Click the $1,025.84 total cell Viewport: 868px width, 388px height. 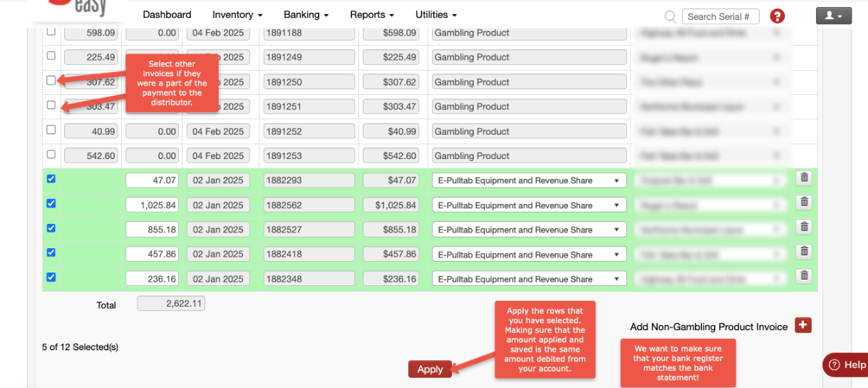[391, 205]
